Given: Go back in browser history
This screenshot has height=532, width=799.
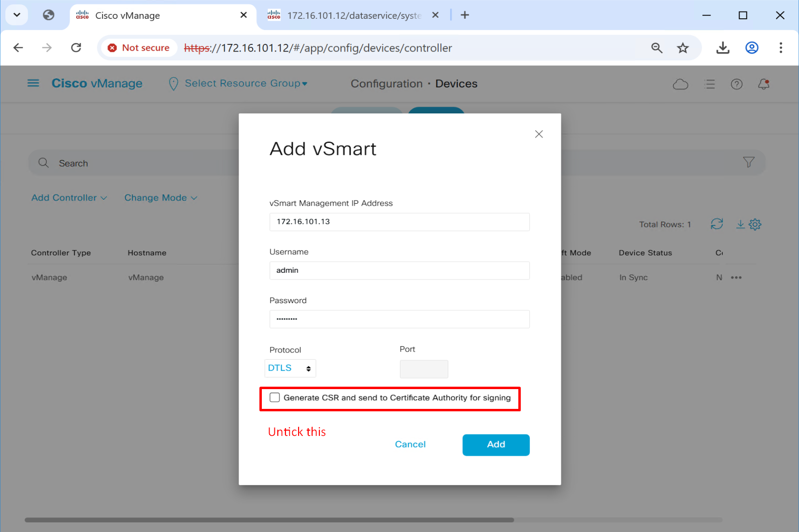Looking at the screenshot, I should coord(18,48).
